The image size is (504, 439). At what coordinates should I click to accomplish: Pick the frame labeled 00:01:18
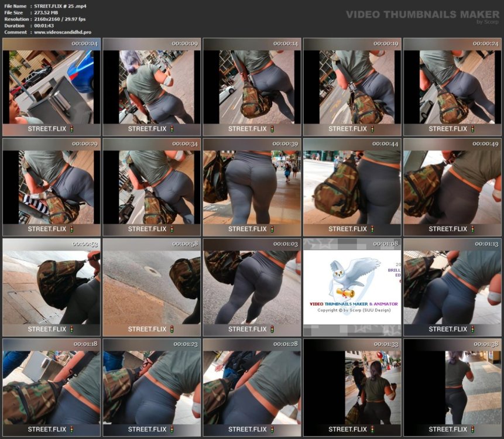coord(52,387)
